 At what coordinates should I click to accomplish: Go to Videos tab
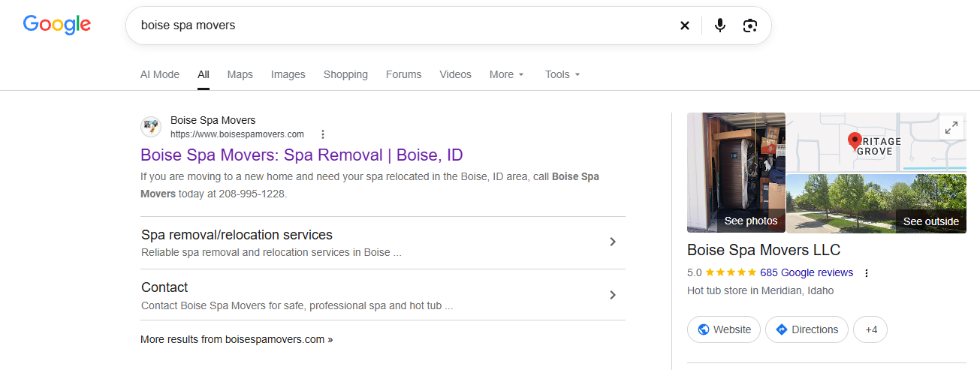coord(456,74)
